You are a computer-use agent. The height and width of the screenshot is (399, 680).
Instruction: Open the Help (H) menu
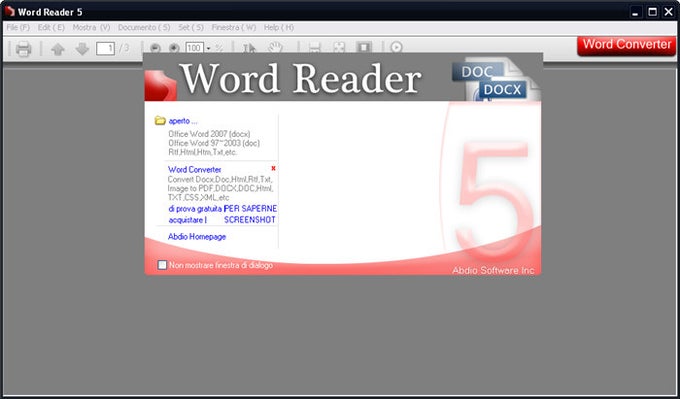[279, 27]
